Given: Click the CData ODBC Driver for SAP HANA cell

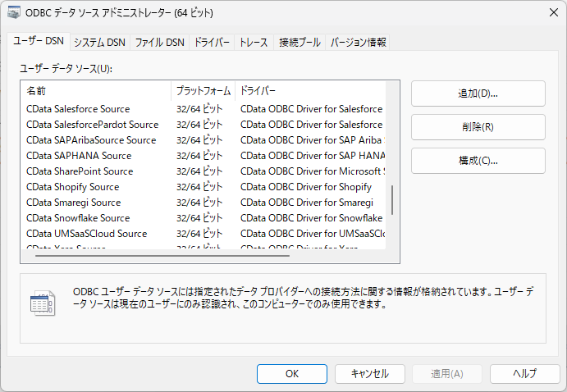Looking at the screenshot, I should 313,155.
